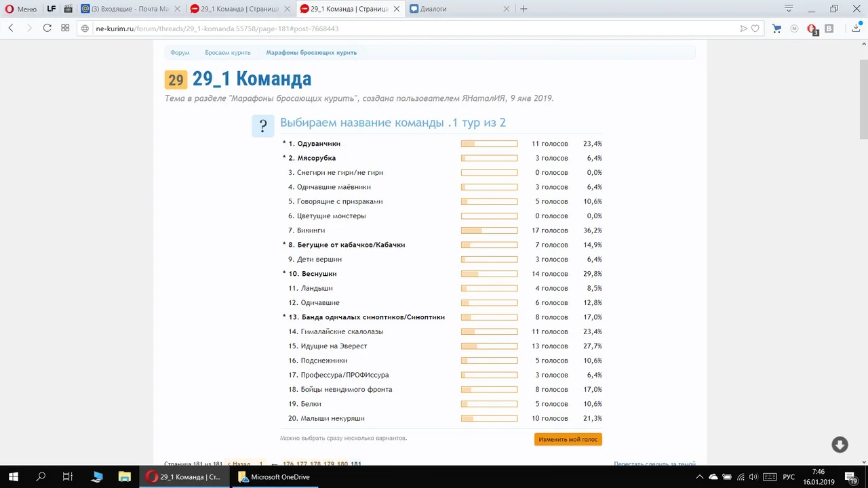
Task: Switch to the Входящие mail tab
Action: [129, 9]
